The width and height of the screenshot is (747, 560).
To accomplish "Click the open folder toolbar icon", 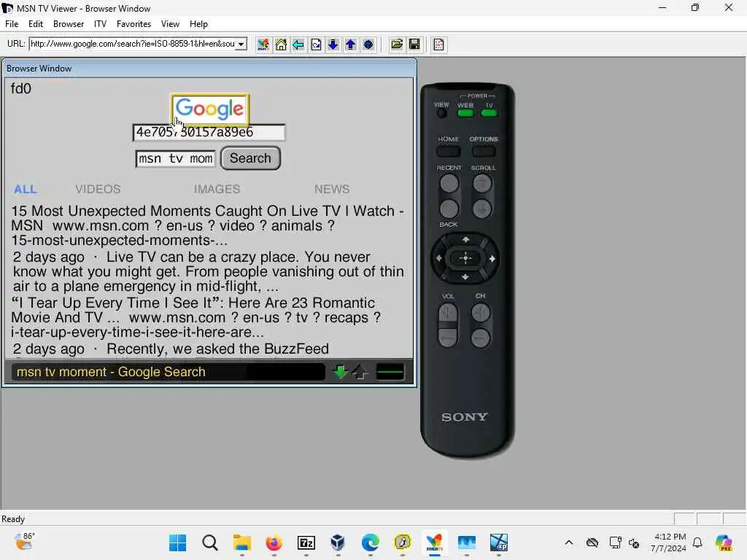I will pos(396,44).
